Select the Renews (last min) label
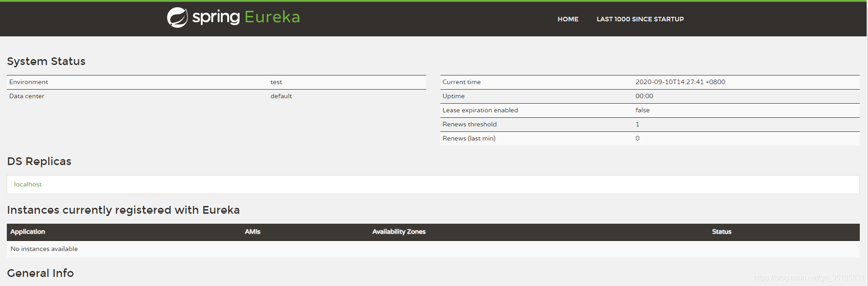 pyautogui.click(x=469, y=138)
